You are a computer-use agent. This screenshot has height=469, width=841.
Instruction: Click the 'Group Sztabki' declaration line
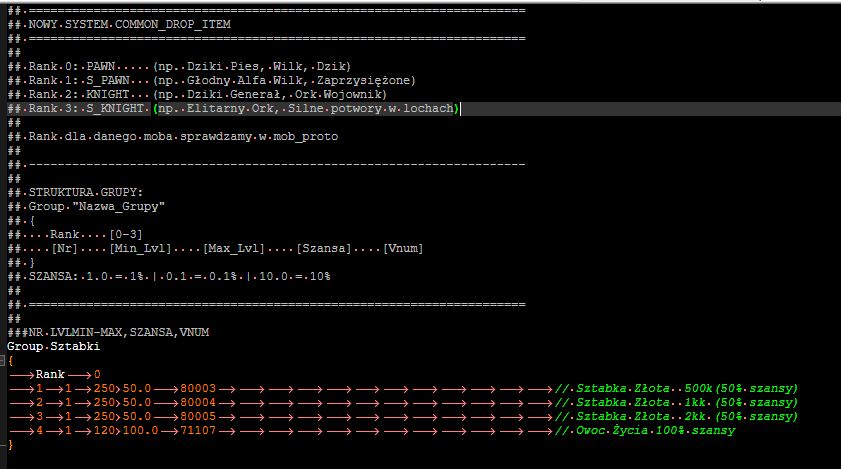[54, 347]
